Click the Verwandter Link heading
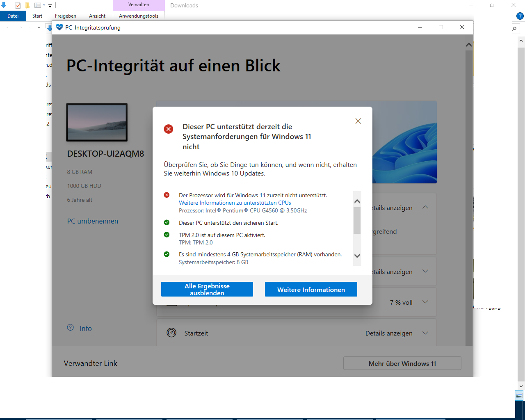This screenshot has height=420, width=525. 91,363
